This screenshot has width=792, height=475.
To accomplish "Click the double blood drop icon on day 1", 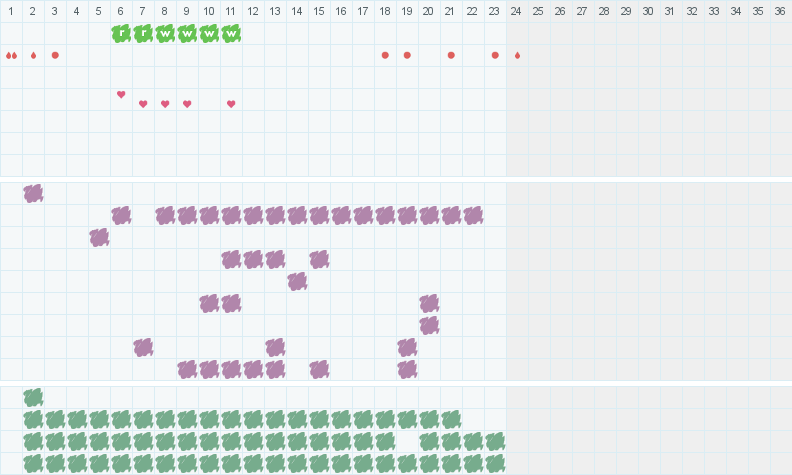I will (x=11, y=56).
